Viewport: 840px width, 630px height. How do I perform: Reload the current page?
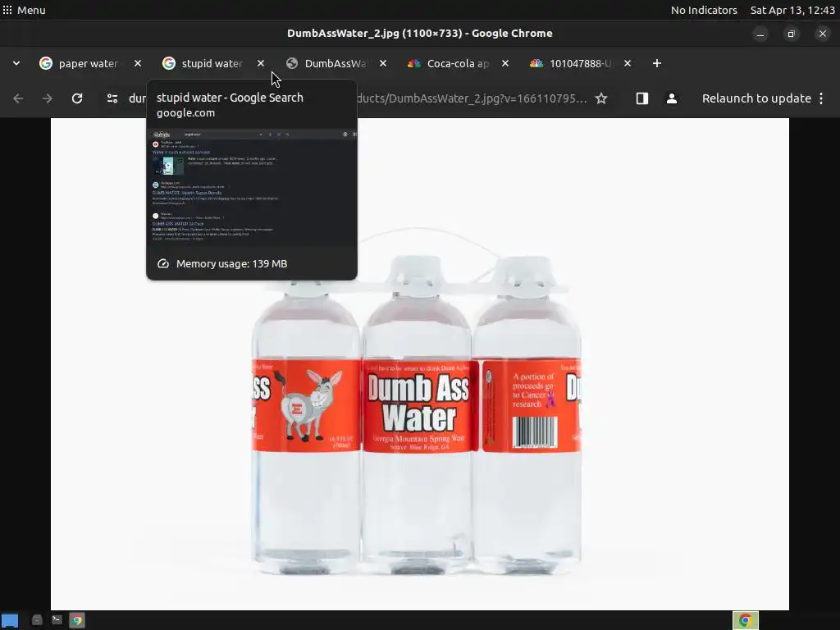click(x=77, y=98)
